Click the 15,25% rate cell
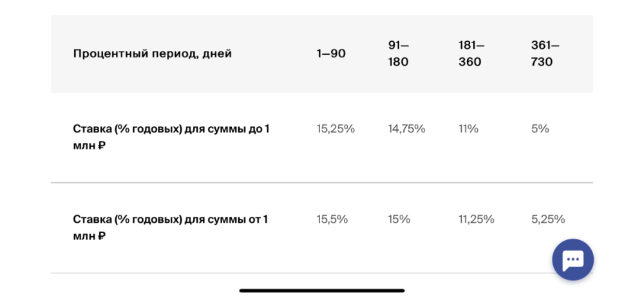 pos(336,129)
